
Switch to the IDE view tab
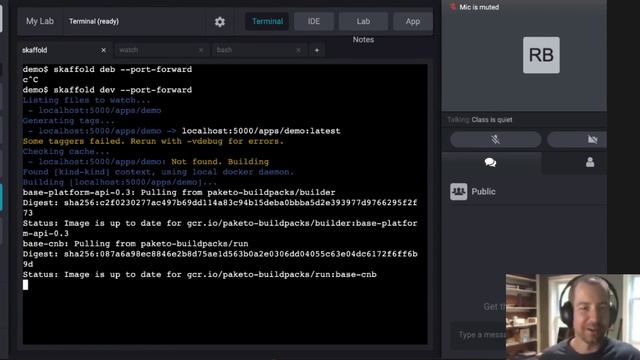tap(313, 21)
